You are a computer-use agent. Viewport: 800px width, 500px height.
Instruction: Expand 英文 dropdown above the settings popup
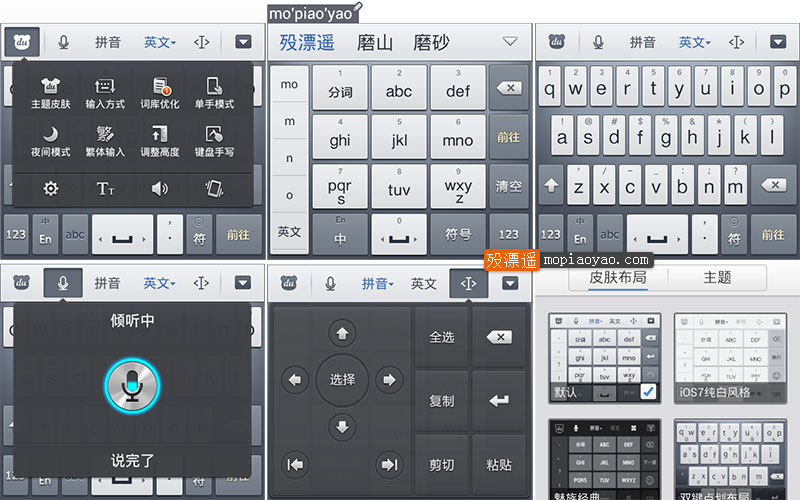click(160, 42)
